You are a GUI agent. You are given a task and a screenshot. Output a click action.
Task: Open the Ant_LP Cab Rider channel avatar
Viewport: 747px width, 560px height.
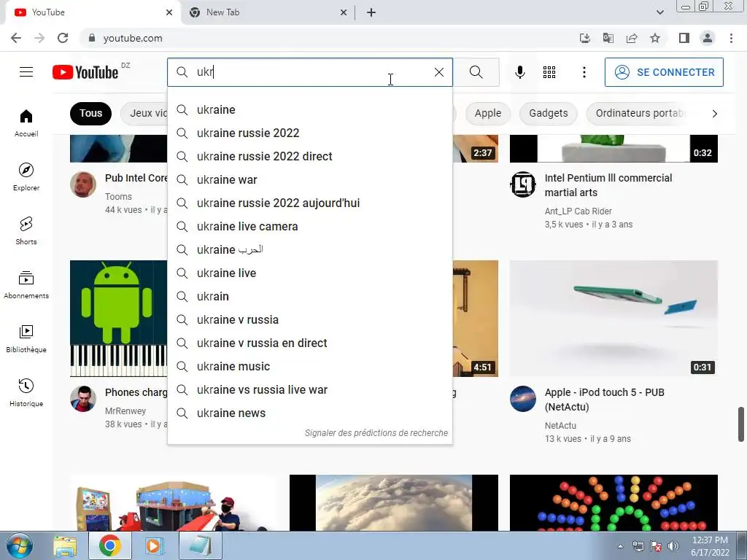(523, 184)
